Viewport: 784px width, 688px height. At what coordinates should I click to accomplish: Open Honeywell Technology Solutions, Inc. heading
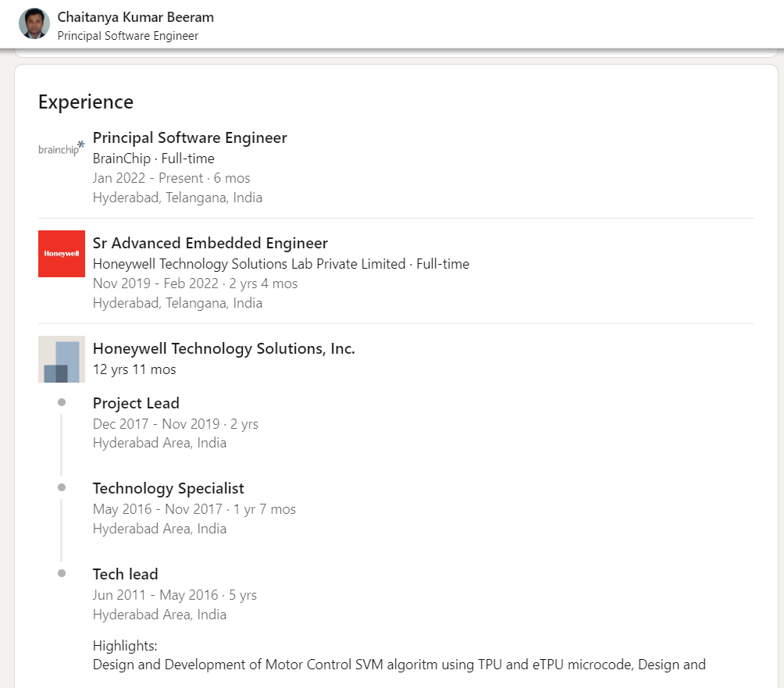(223, 349)
